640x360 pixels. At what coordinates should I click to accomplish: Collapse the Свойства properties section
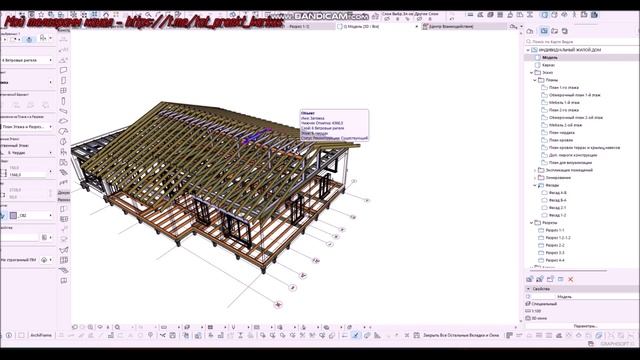tap(528, 289)
